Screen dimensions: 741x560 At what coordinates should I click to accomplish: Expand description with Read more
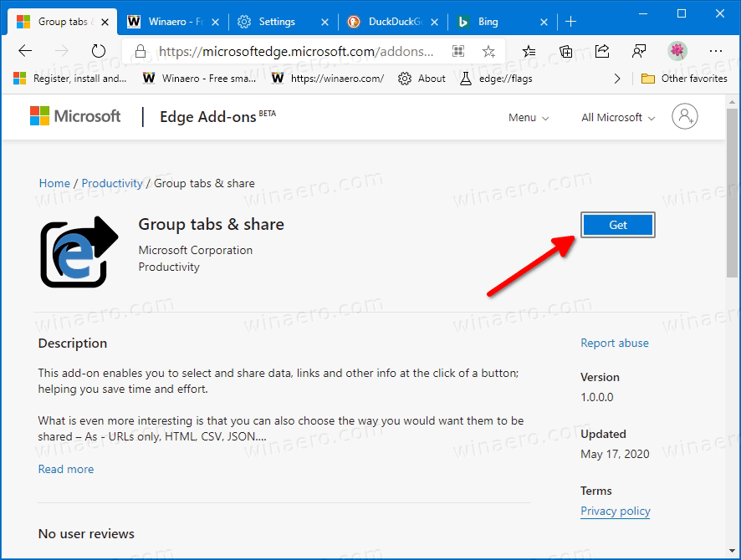click(66, 469)
